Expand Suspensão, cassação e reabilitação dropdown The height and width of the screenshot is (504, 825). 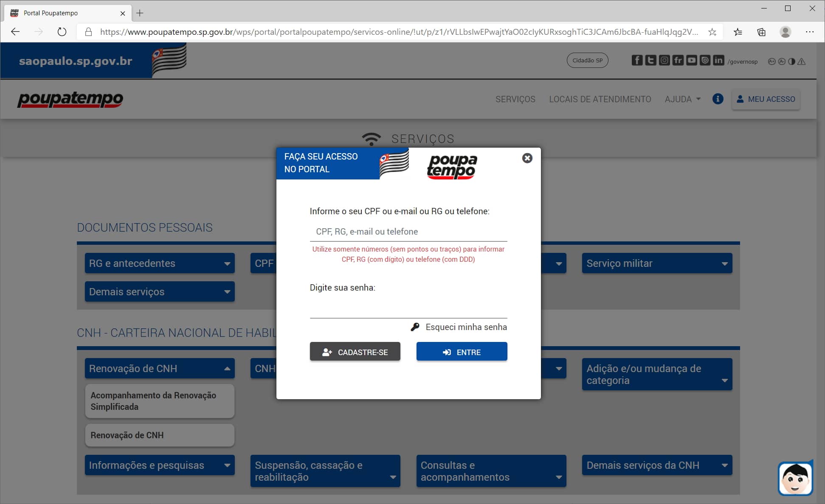[x=325, y=471]
